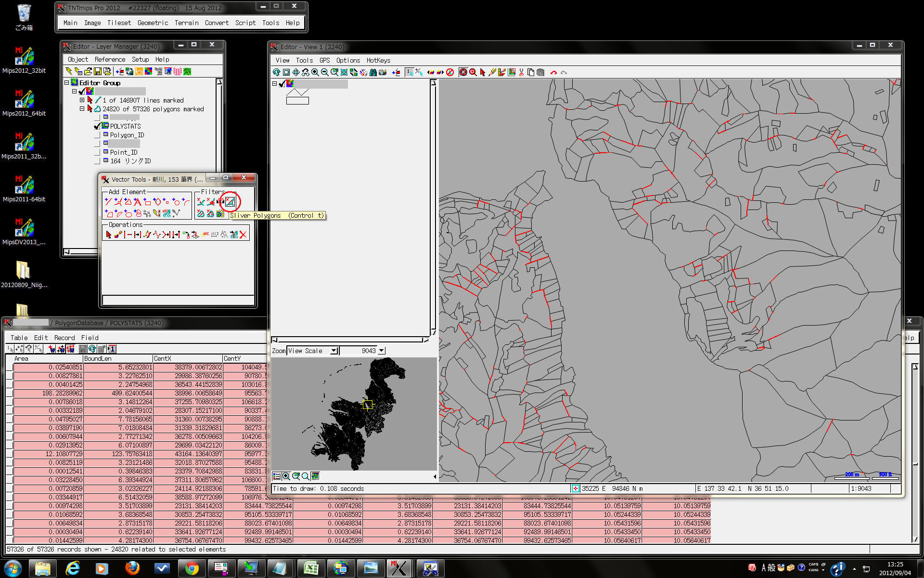Image resolution: width=924 pixels, height=578 pixels.
Task: Click the Area column header
Action: point(48,358)
